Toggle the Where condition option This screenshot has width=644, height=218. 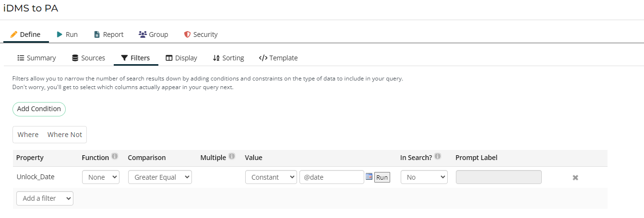click(x=28, y=135)
